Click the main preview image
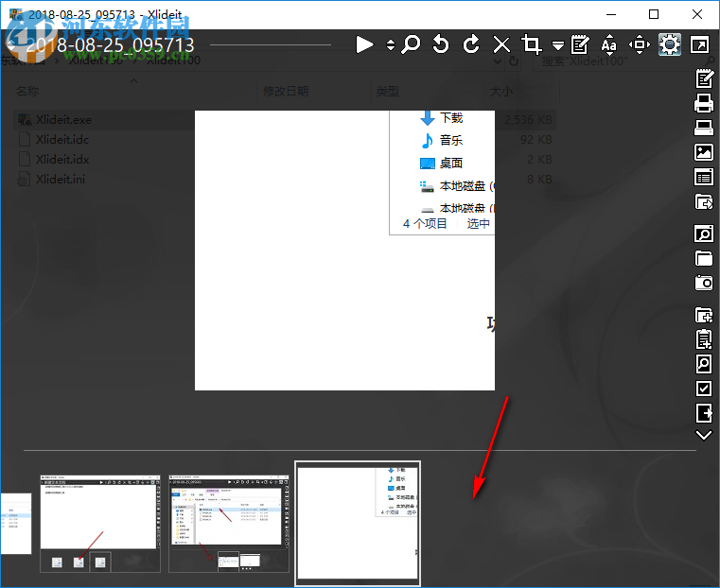720x588 pixels. click(x=344, y=251)
